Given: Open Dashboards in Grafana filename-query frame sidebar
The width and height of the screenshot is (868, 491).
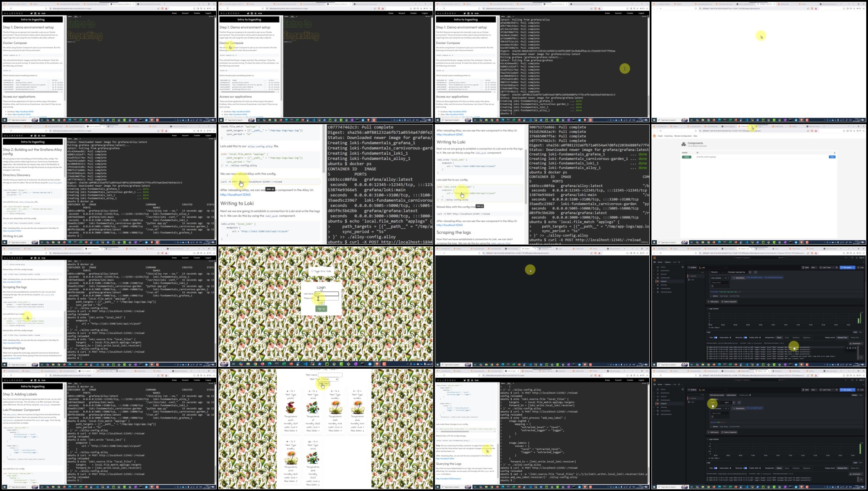Looking at the screenshot, I should tap(665, 278).
